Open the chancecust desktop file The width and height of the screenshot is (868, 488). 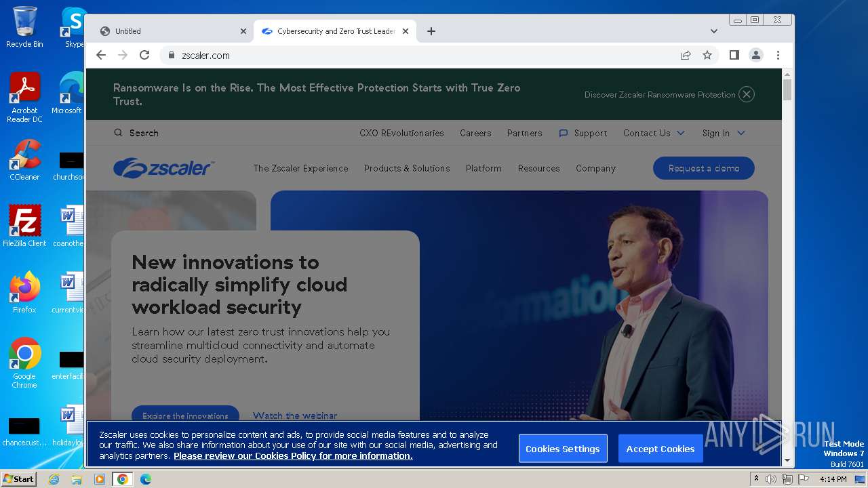[24, 432]
